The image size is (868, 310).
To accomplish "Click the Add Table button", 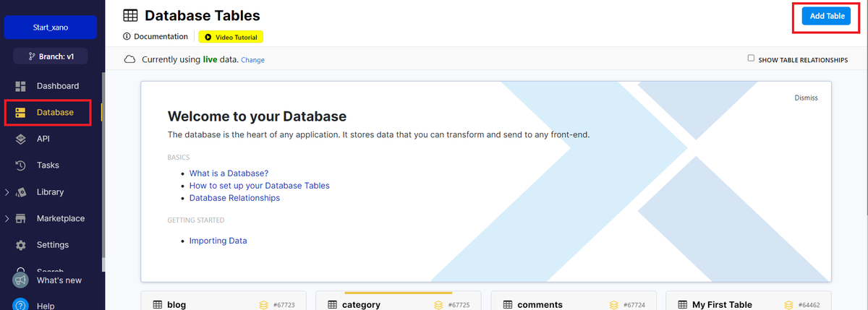I will pyautogui.click(x=827, y=17).
